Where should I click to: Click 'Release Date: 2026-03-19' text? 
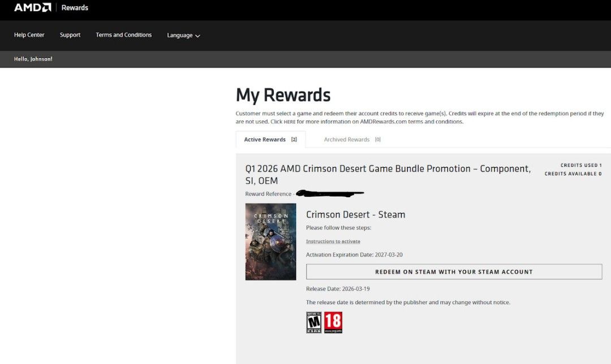[x=338, y=289]
